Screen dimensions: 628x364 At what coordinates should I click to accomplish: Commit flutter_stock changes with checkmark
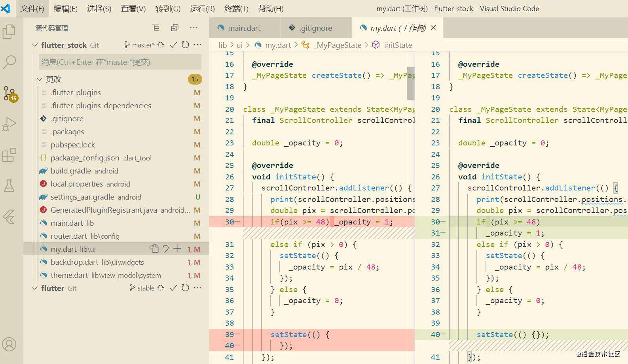pos(173,45)
